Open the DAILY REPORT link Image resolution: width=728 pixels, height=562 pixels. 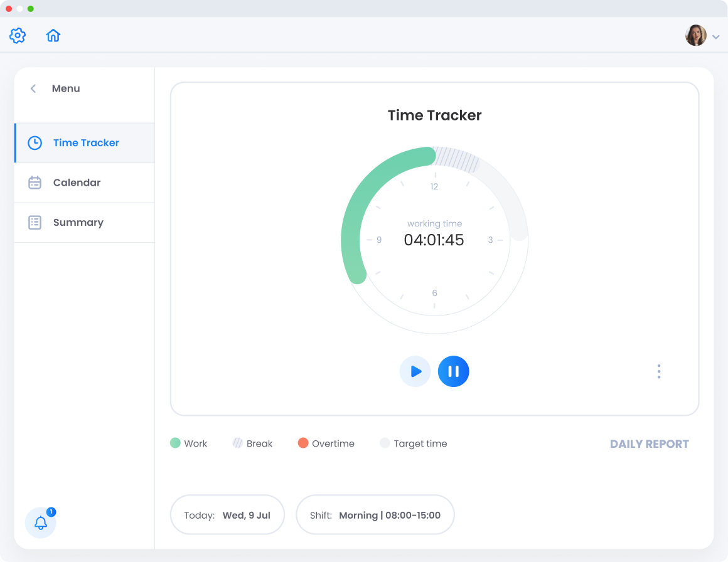[649, 444]
